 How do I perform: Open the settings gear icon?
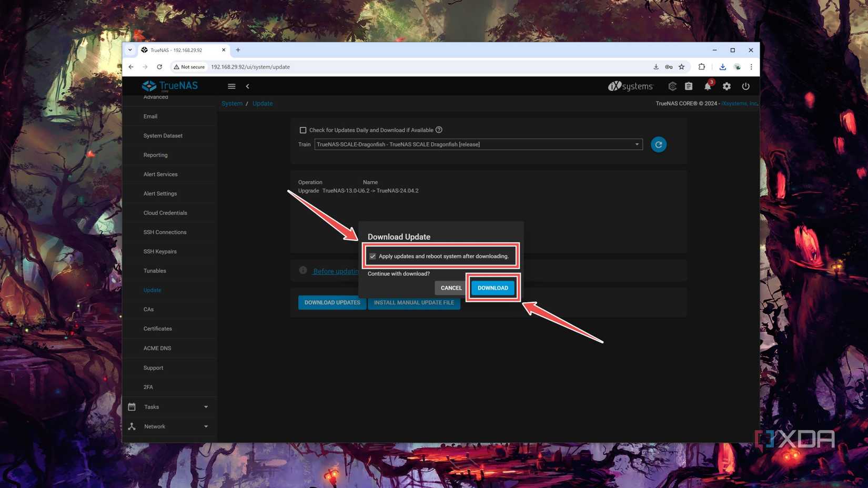click(726, 86)
